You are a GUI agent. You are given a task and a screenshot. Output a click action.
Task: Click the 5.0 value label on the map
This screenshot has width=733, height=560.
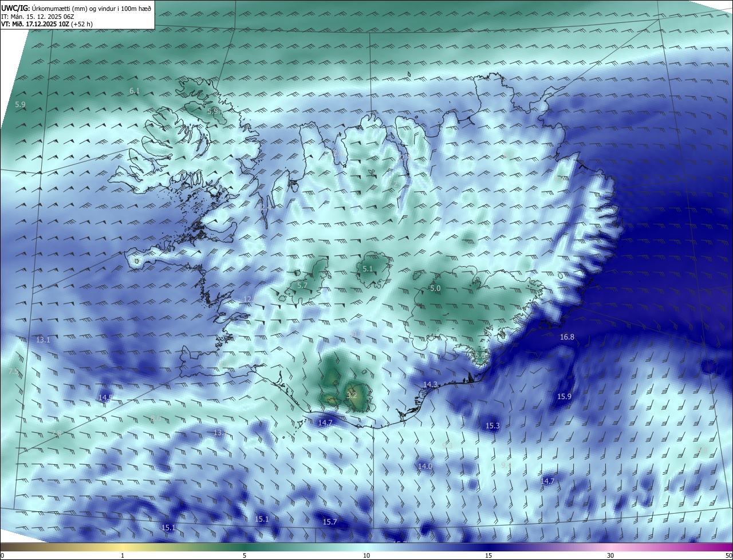coord(435,289)
